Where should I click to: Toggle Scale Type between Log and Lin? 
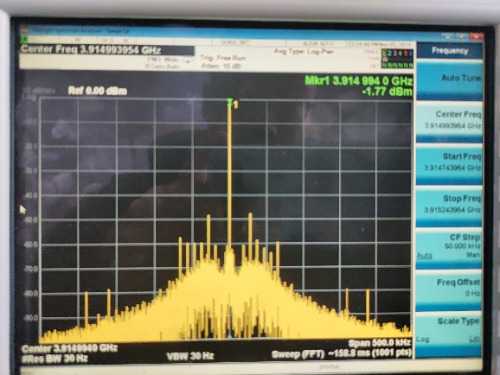point(449,331)
